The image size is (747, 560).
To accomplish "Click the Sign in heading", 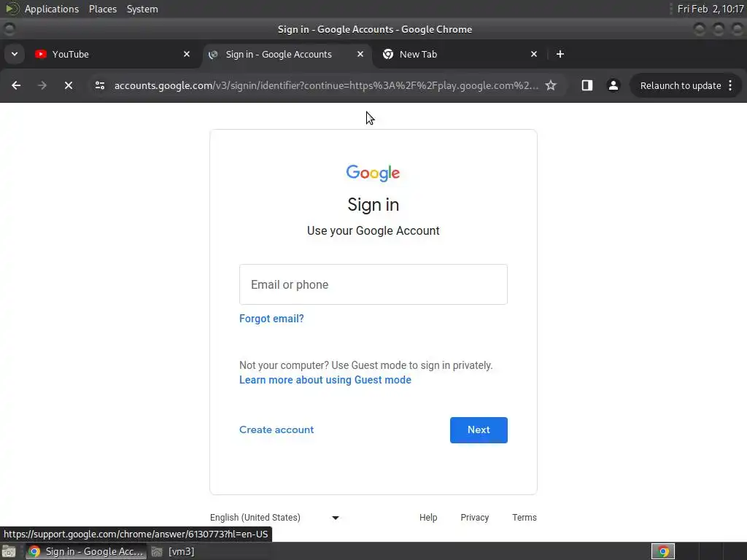I will (x=373, y=205).
